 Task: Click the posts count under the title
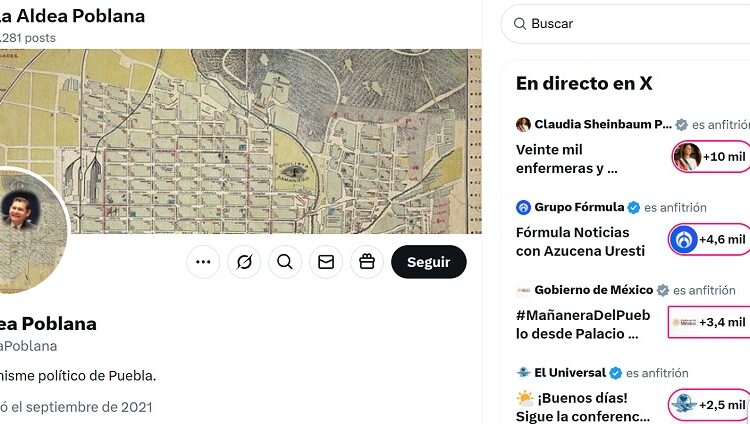[x=28, y=38]
